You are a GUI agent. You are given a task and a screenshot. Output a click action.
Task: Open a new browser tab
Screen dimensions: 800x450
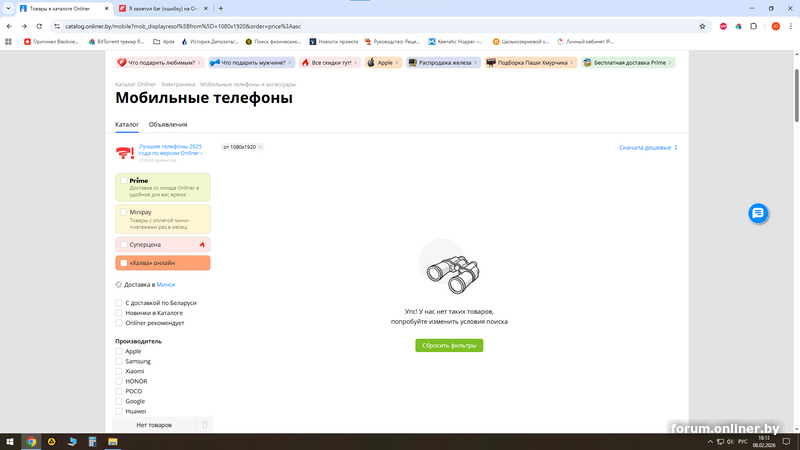click(x=220, y=8)
